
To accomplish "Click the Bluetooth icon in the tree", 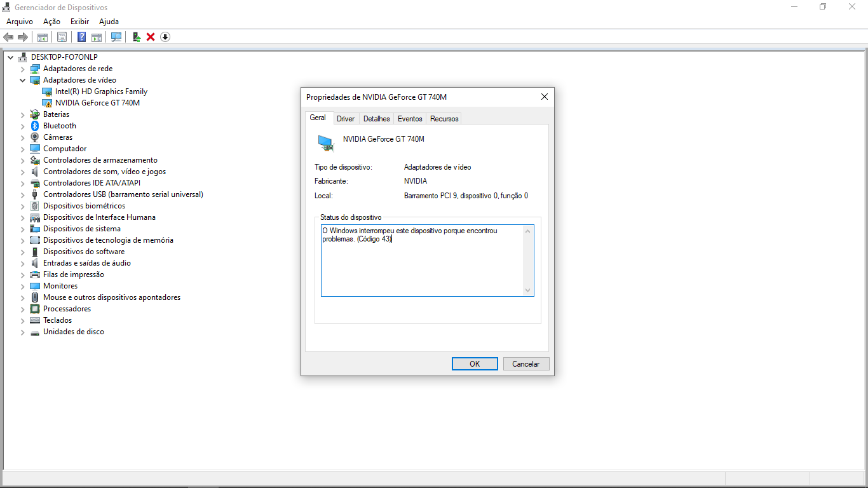I will 35,126.
